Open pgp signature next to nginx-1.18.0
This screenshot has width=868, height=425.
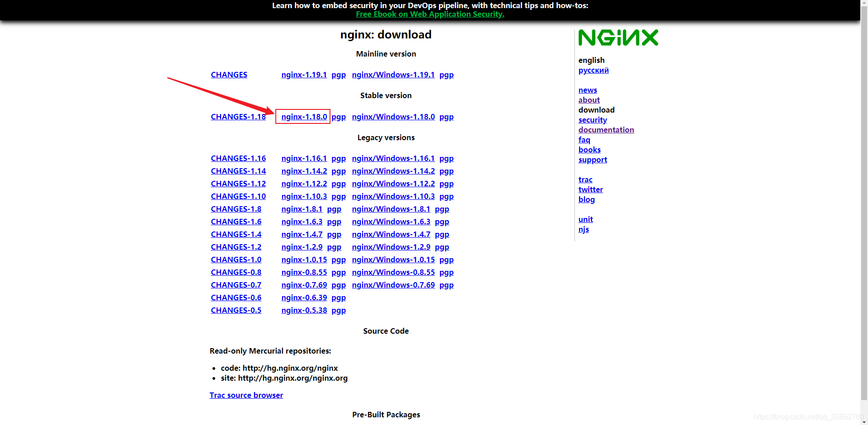(339, 117)
